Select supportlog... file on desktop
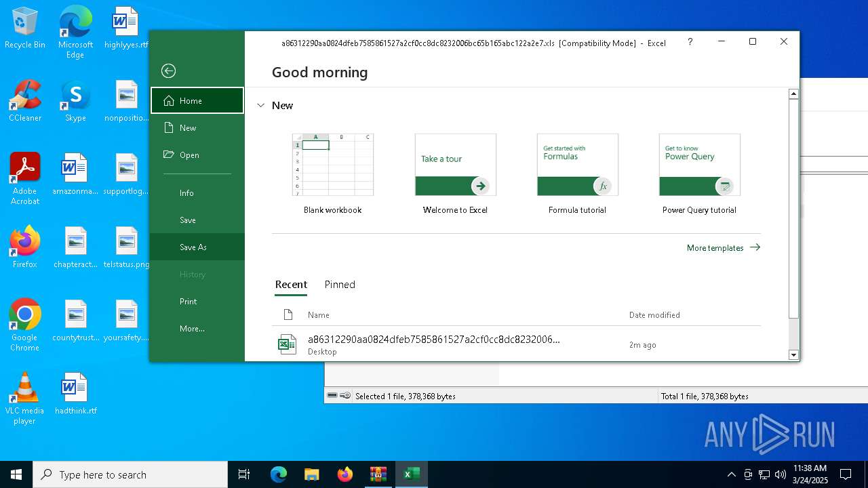The height and width of the screenshot is (488, 868). pos(126,174)
